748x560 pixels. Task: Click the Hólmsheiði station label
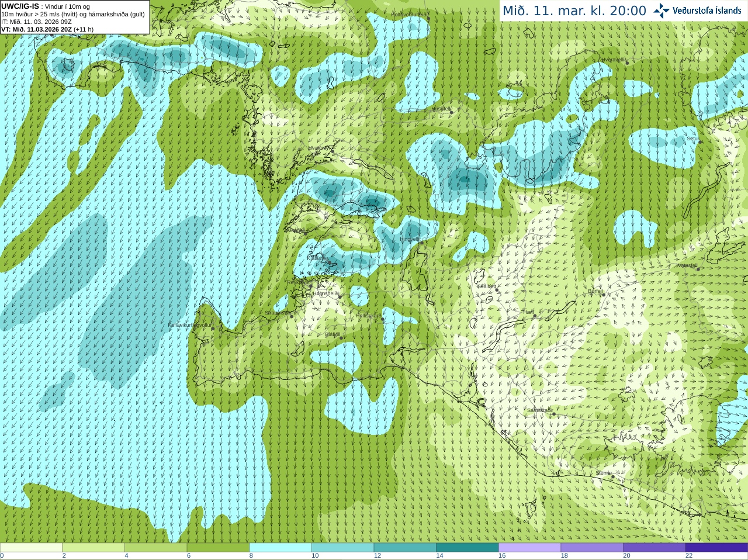coord(325,293)
